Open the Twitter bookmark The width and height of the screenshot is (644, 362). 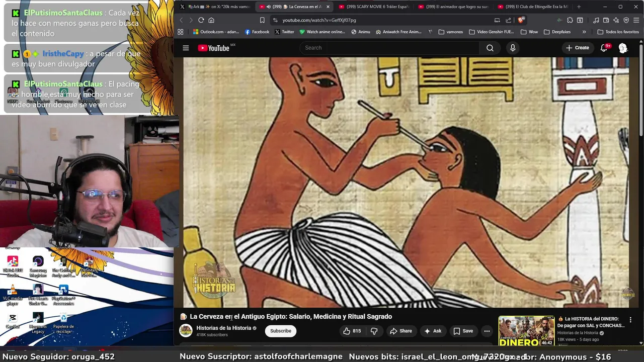point(284,32)
